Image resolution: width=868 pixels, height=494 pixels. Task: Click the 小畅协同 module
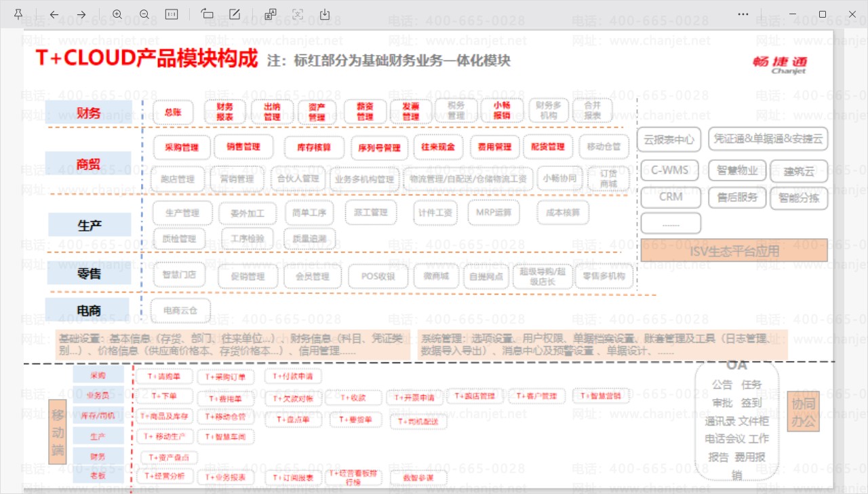(x=559, y=179)
